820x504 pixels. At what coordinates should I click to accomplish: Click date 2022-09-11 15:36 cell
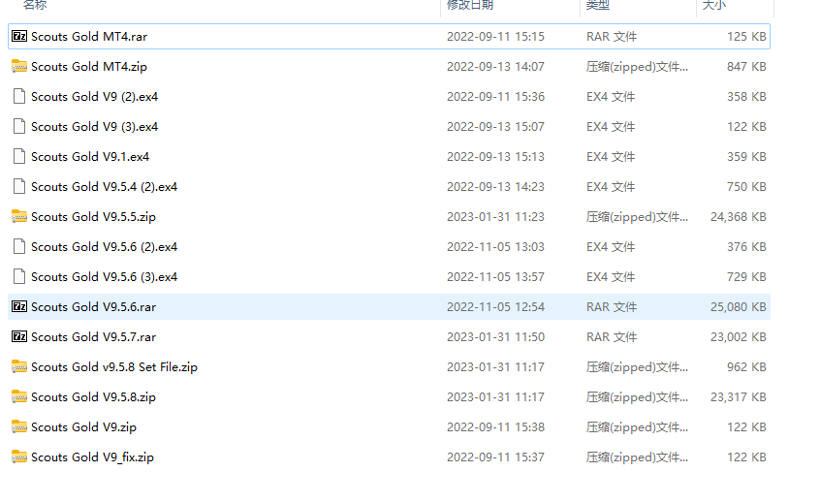495,97
